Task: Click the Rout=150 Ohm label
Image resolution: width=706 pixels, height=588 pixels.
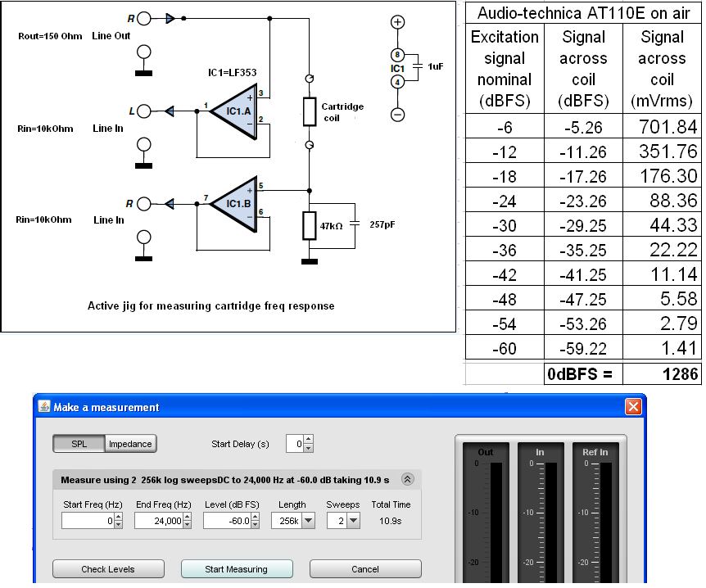Action: [x=50, y=36]
